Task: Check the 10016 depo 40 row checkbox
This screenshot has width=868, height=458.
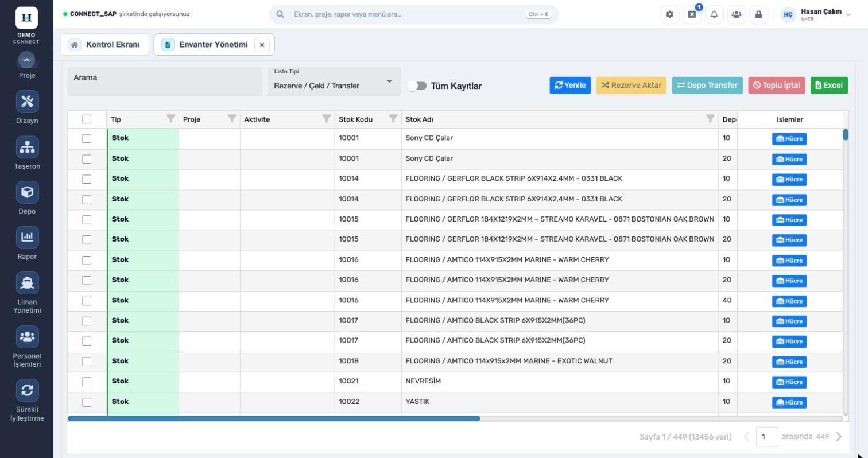Action: [x=87, y=301]
